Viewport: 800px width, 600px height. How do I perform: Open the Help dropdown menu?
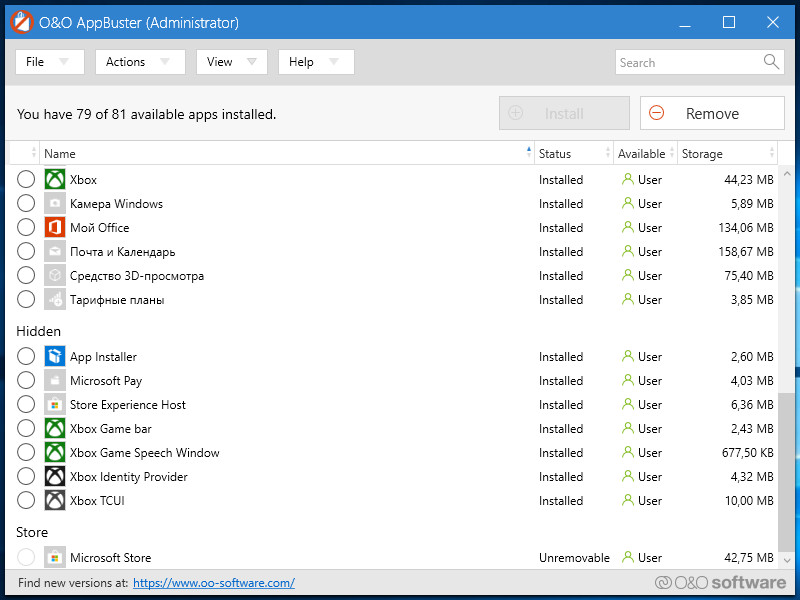pyautogui.click(x=316, y=62)
